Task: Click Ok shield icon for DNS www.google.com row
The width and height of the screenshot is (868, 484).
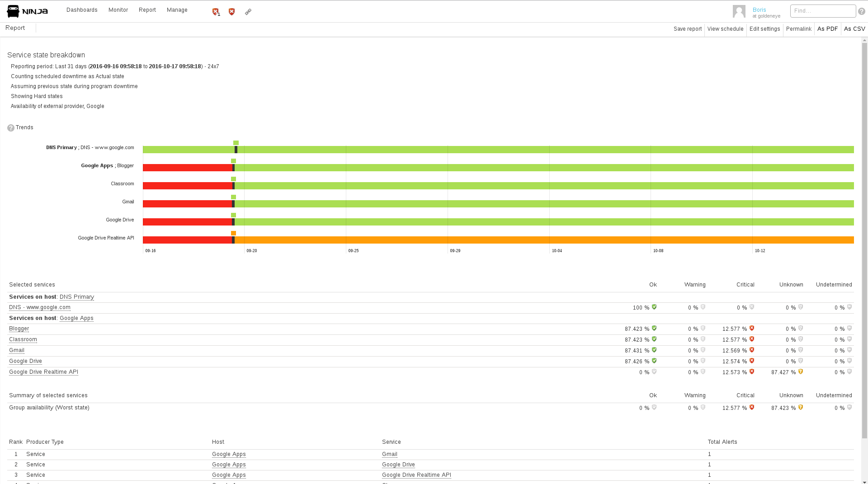Action: pos(654,307)
